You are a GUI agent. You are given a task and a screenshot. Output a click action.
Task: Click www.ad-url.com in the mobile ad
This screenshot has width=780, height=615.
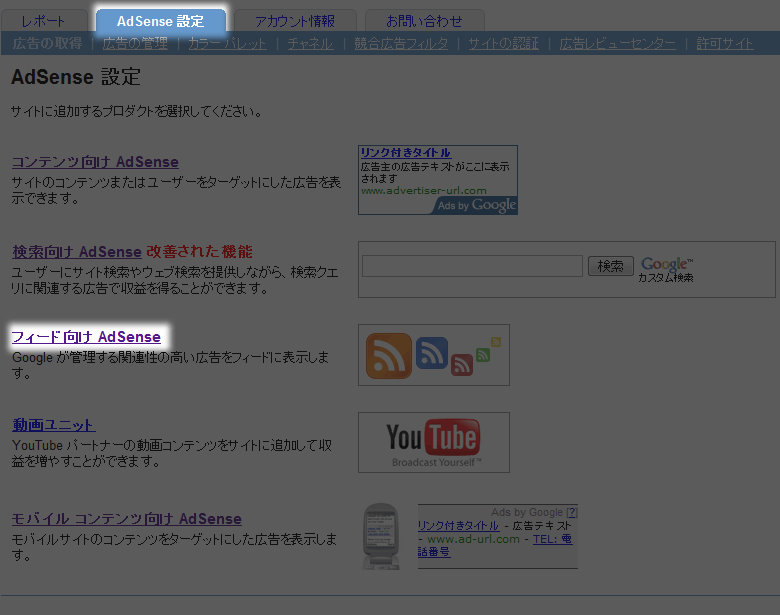click(473, 539)
